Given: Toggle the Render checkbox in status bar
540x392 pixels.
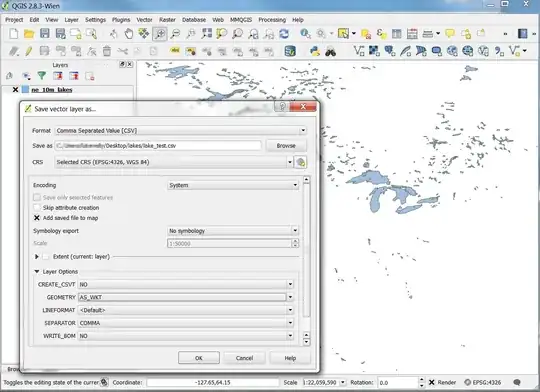Looking at the screenshot, I should 432,382.
